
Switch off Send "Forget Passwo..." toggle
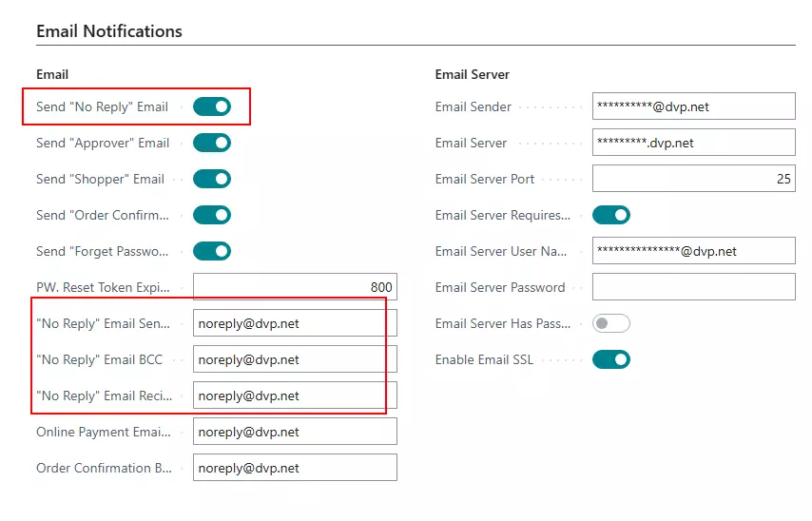211,251
